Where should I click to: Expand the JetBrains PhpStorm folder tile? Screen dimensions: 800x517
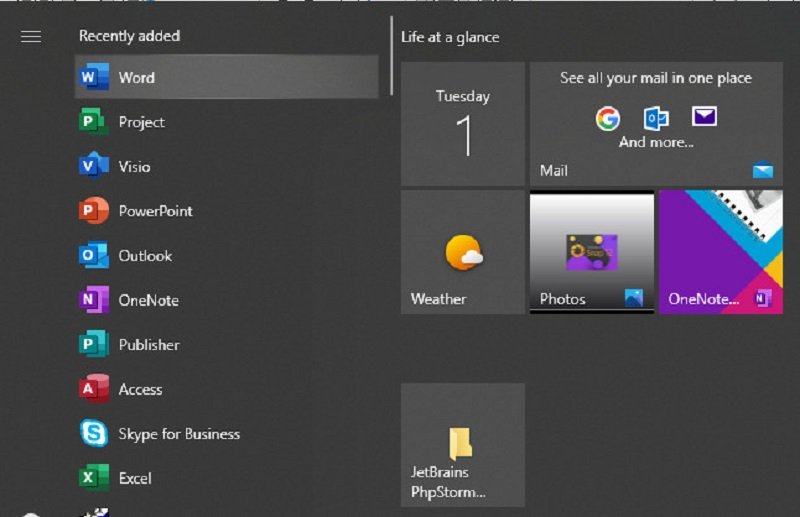pyautogui.click(x=463, y=445)
